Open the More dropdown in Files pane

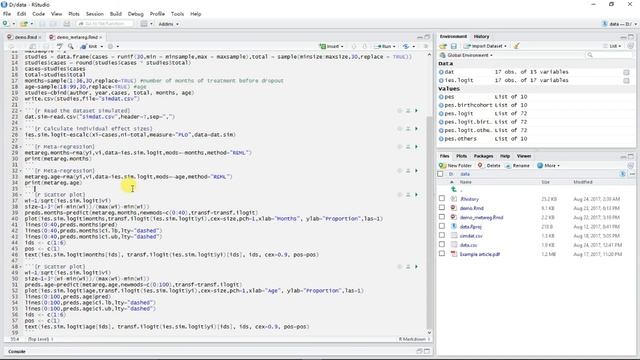tap(548, 165)
